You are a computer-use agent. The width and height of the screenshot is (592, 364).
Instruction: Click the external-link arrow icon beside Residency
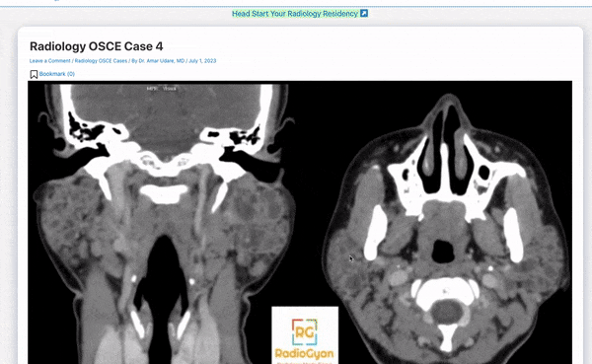363,14
